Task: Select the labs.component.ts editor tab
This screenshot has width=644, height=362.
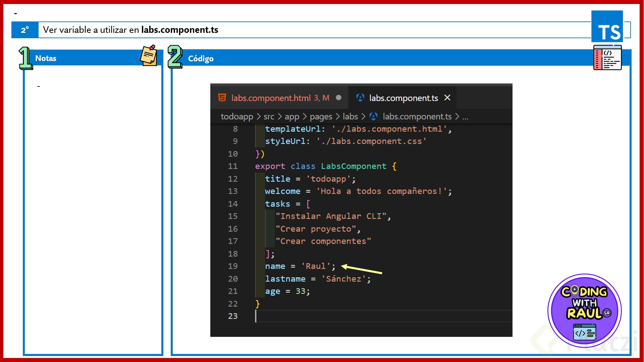Action: click(404, 98)
